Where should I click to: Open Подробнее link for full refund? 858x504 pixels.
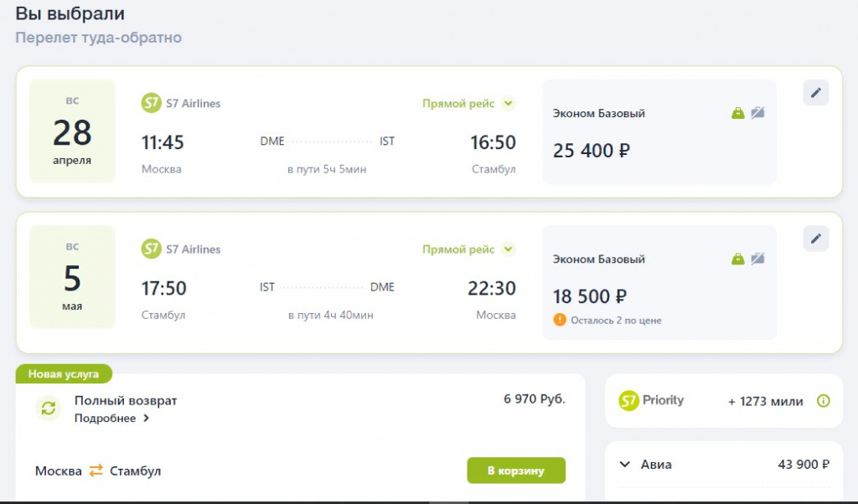[x=111, y=419]
